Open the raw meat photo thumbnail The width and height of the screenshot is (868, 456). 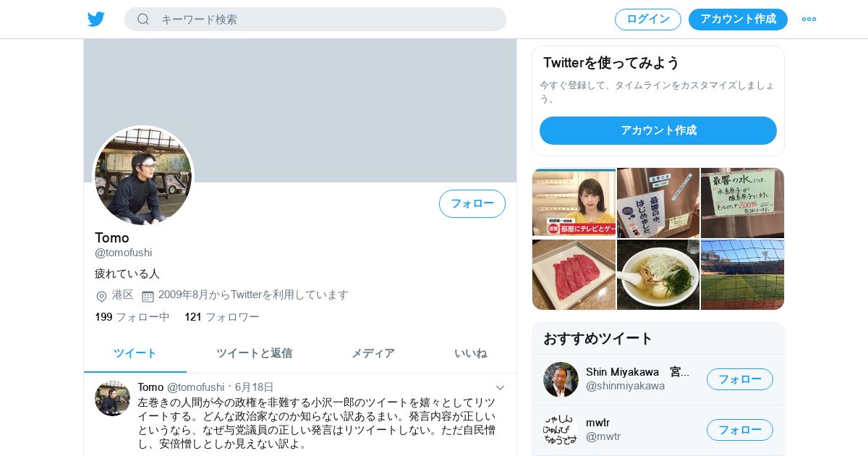point(574,275)
